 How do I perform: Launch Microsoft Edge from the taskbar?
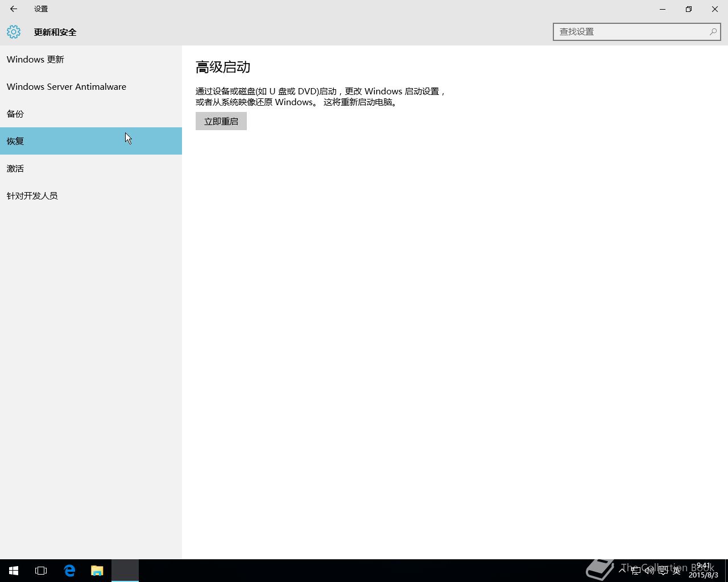[x=69, y=571]
